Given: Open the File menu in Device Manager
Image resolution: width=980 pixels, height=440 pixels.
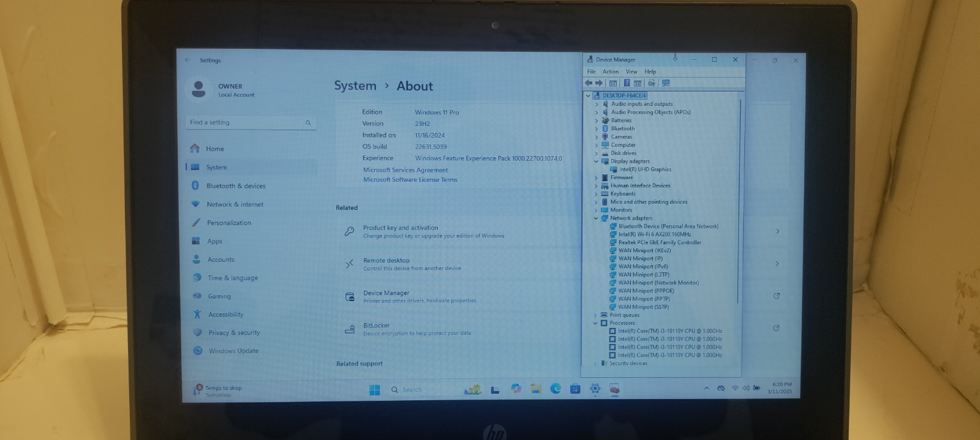Looking at the screenshot, I should pos(591,72).
